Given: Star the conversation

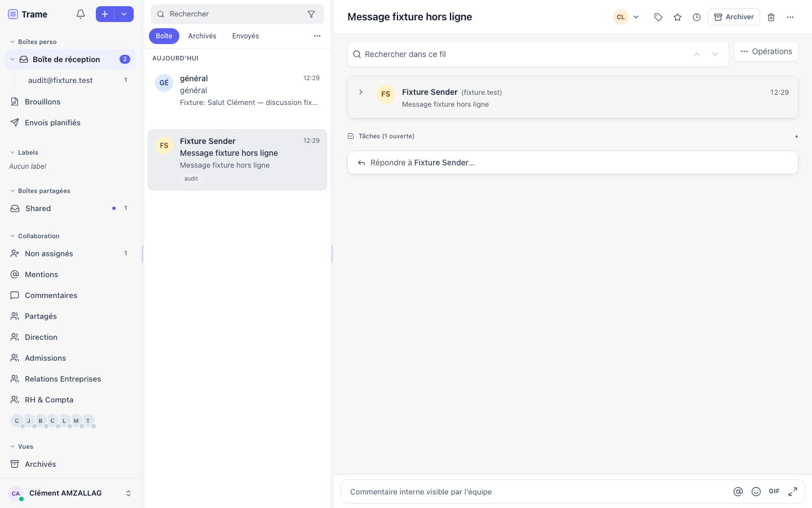Looking at the screenshot, I should [677, 17].
